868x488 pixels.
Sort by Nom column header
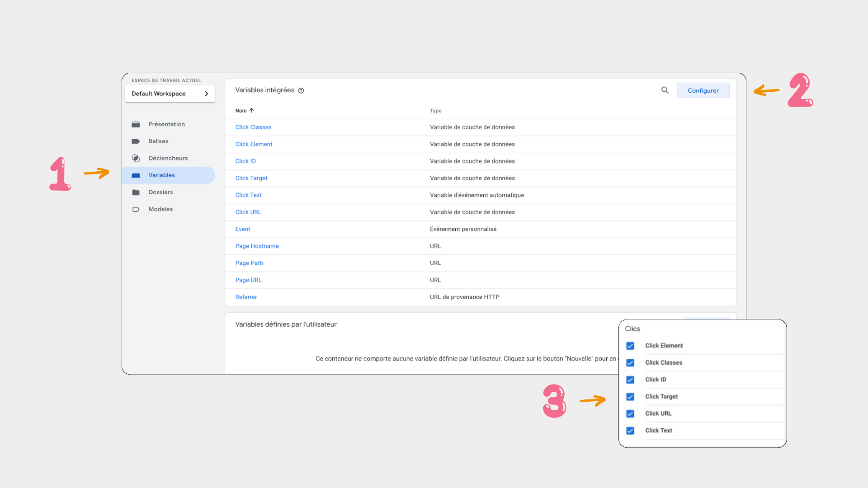click(x=245, y=110)
